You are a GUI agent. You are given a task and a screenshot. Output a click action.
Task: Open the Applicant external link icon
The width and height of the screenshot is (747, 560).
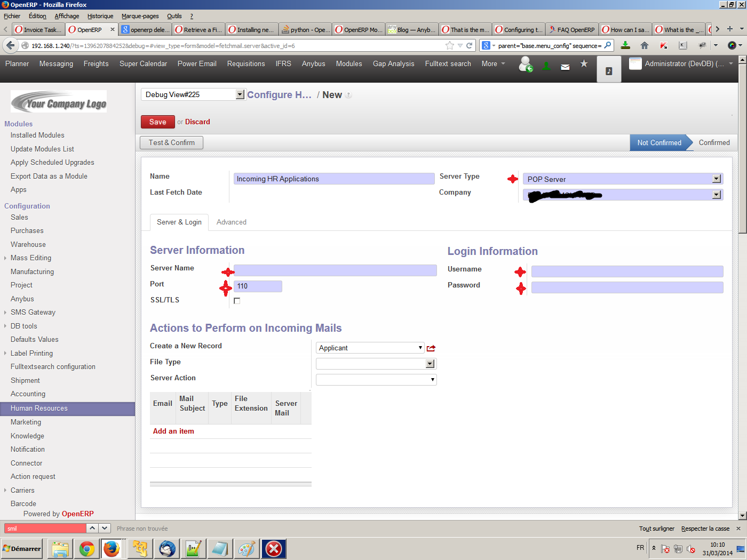[431, 348]
